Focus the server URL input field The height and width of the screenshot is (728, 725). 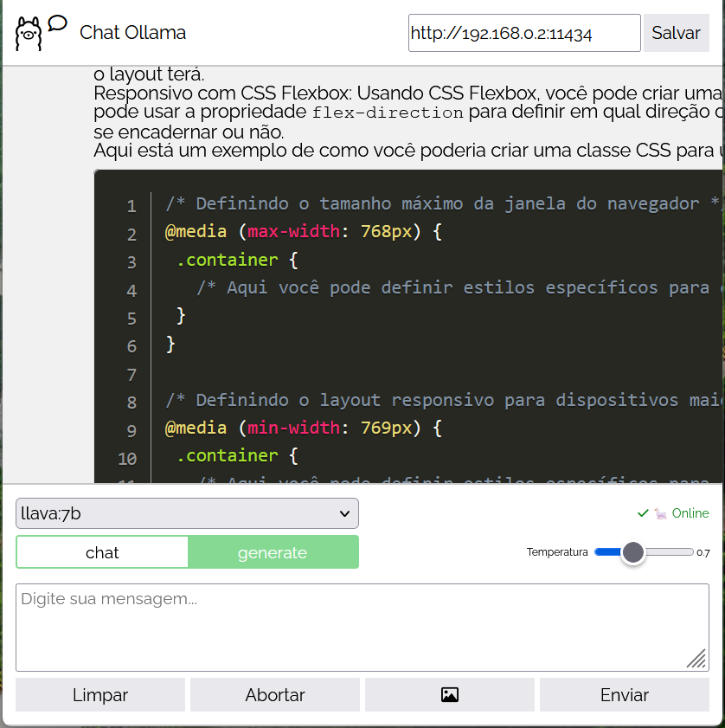click(x=523, y=33)
